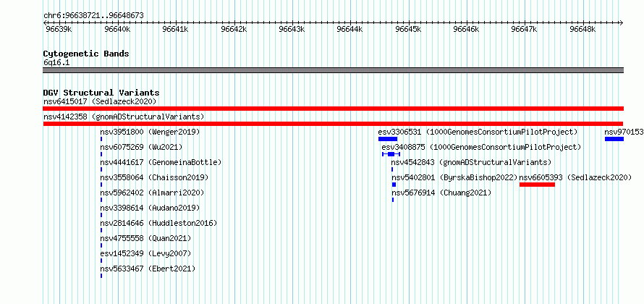Open nsv5633467 (Ebert2021) variant entry
This screenshot has height=304, width=644.
pos(148,269)
